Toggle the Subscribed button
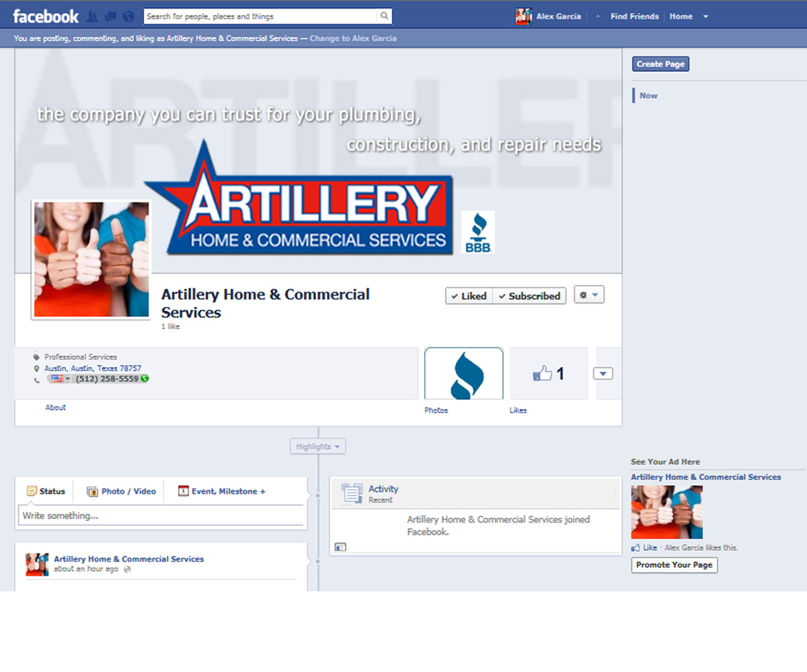The width and height of the screenshot is (807, 672). [x=529, y=296]
